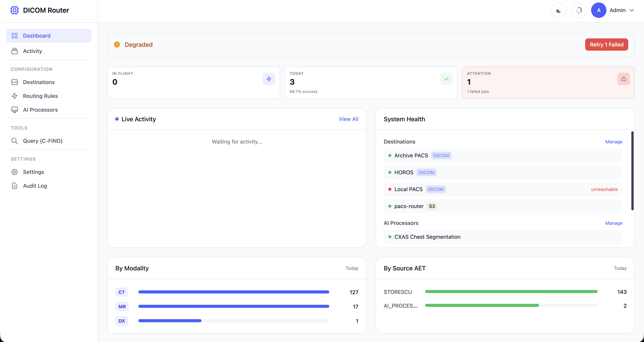The width and height of the screenshot is (644, 342).
Task: Select Activity in the sidebar
Action: coord(32,51)
